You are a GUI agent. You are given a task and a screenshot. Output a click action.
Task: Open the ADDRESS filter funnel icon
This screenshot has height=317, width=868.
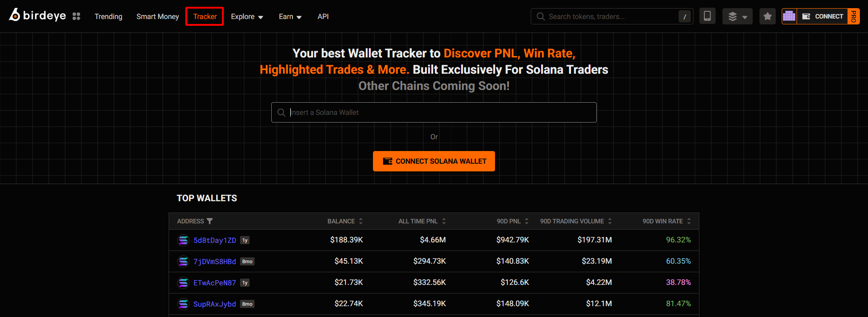point(209,221)
